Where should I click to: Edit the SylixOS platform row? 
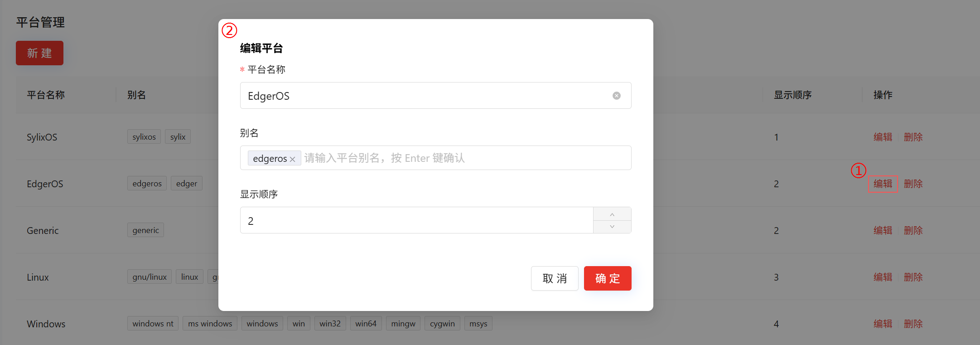point(882,137)
